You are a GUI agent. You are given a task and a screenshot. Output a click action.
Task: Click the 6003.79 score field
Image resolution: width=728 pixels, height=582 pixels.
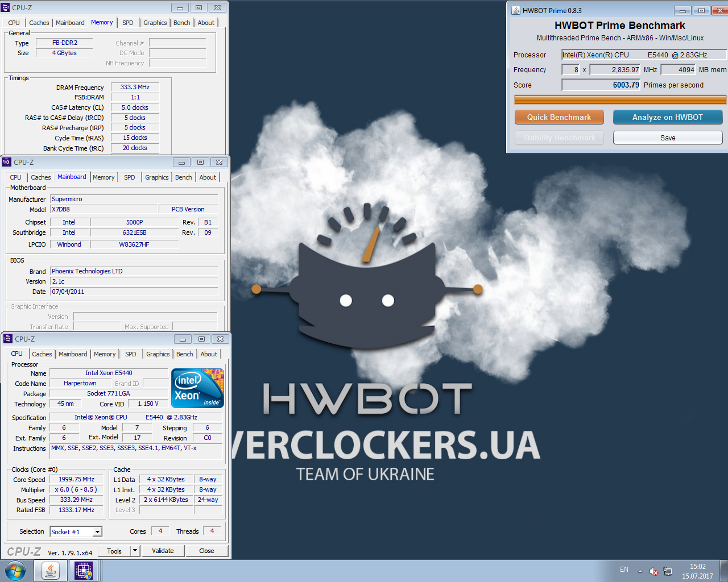[x=601, y=85]
